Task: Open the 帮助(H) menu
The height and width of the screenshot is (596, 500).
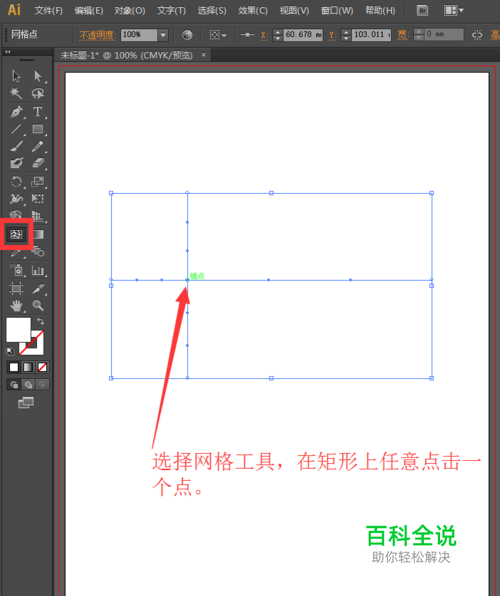Action: pos(380,10)
